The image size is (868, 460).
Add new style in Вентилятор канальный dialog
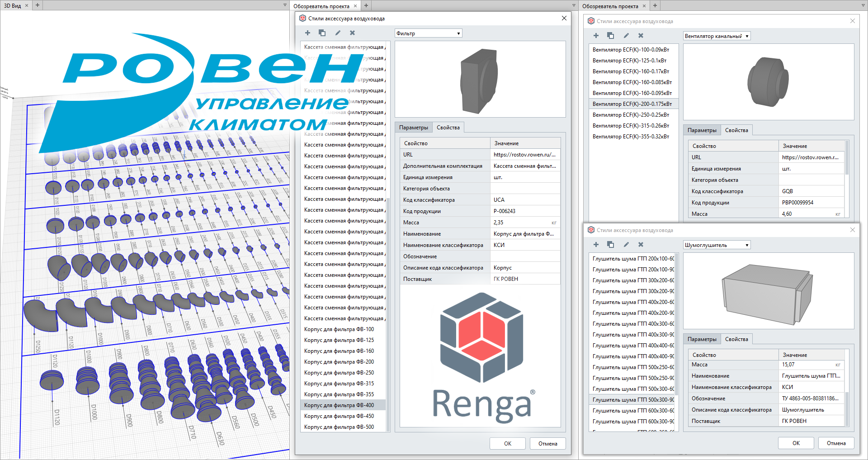click(x=596, y=36)
